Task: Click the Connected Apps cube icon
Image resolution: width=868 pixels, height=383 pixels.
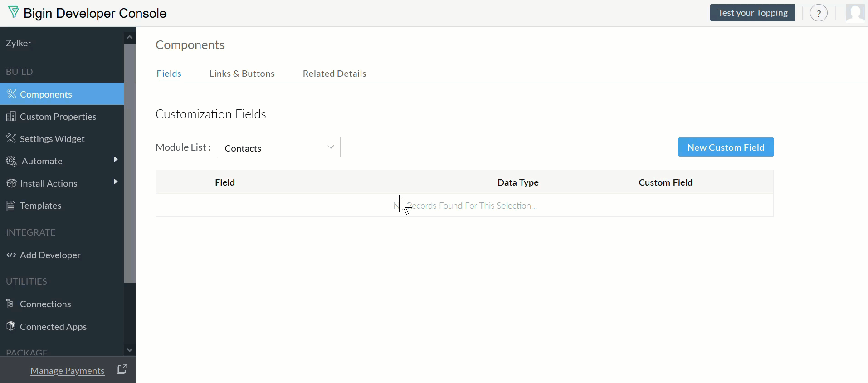Action: (11, 326)
